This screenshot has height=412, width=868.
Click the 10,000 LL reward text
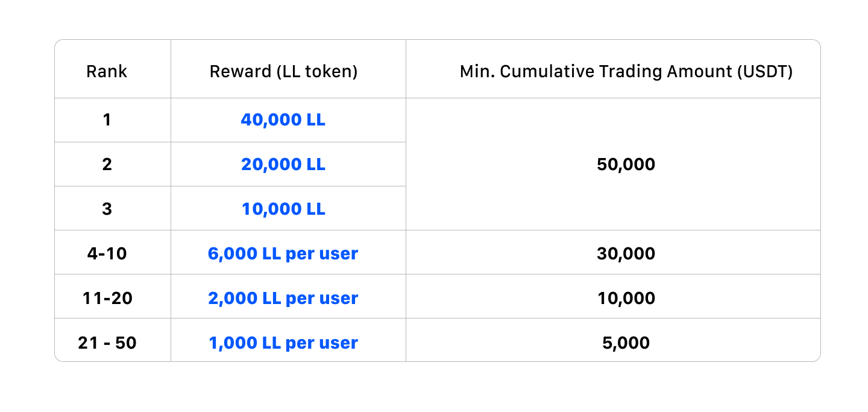(283, 209)
